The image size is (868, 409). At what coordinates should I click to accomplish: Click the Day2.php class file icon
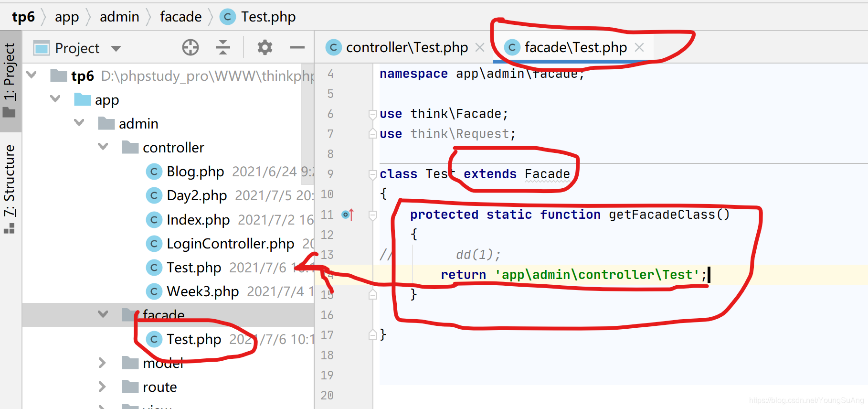154,195
